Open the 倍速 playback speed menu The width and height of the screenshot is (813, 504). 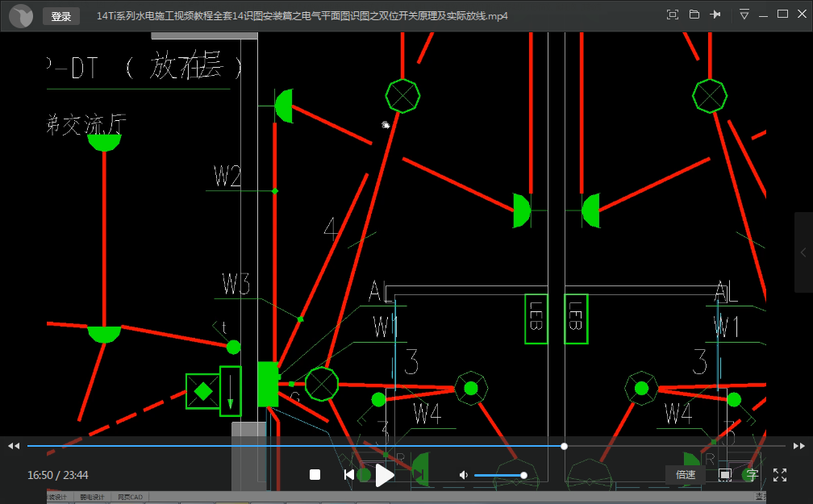coord(686,474)
